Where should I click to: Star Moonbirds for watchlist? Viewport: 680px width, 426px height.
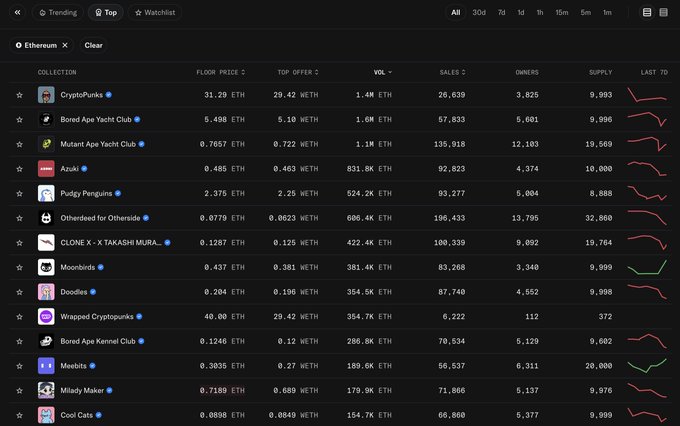click(20, 268)
